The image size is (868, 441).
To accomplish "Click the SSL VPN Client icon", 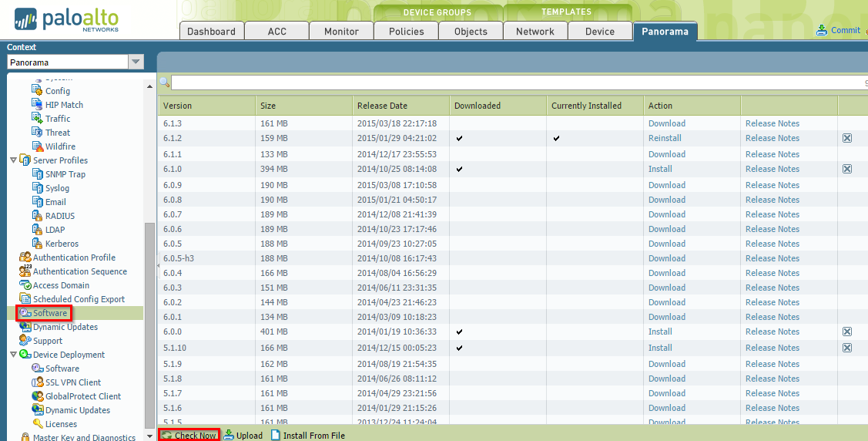I will 37,382.
